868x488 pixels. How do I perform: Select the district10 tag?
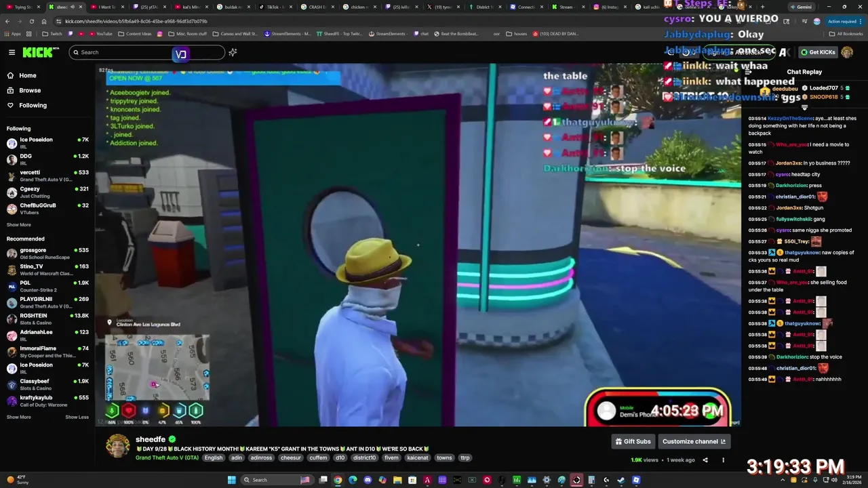(364, 457)
